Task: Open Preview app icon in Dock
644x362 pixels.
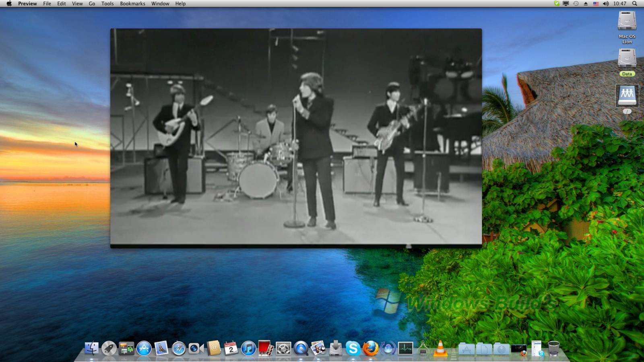Action: pyautogui.click(x=318, y=348)
